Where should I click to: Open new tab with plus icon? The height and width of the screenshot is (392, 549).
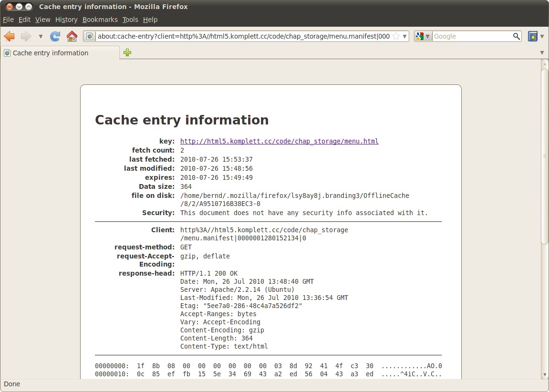pos(127,52)
